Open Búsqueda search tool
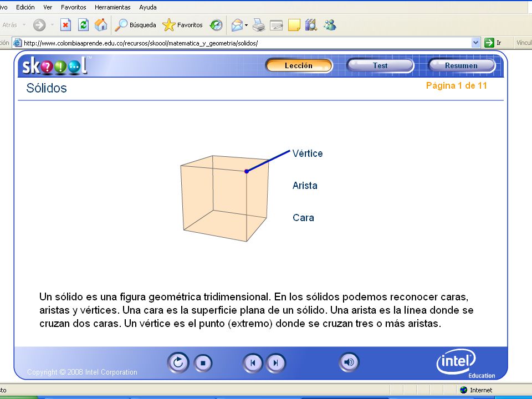 tap(135, 25)
